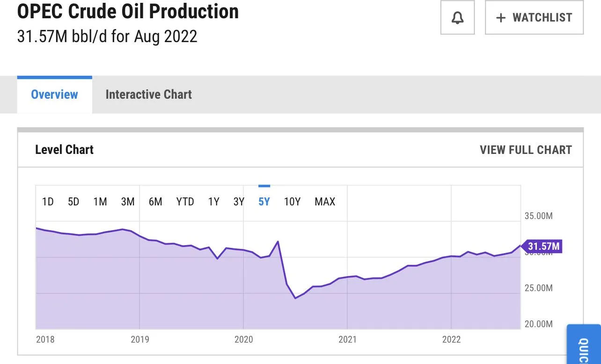Screen dimensions: 601x364
Task: Open the View Full Chart link
Action: pyautogui.click(x=526, y=150)
